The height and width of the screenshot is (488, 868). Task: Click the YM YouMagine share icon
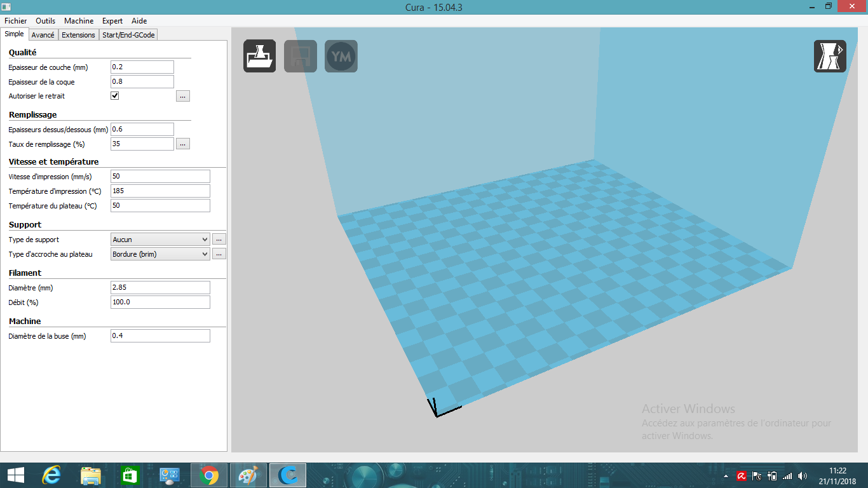341,56
